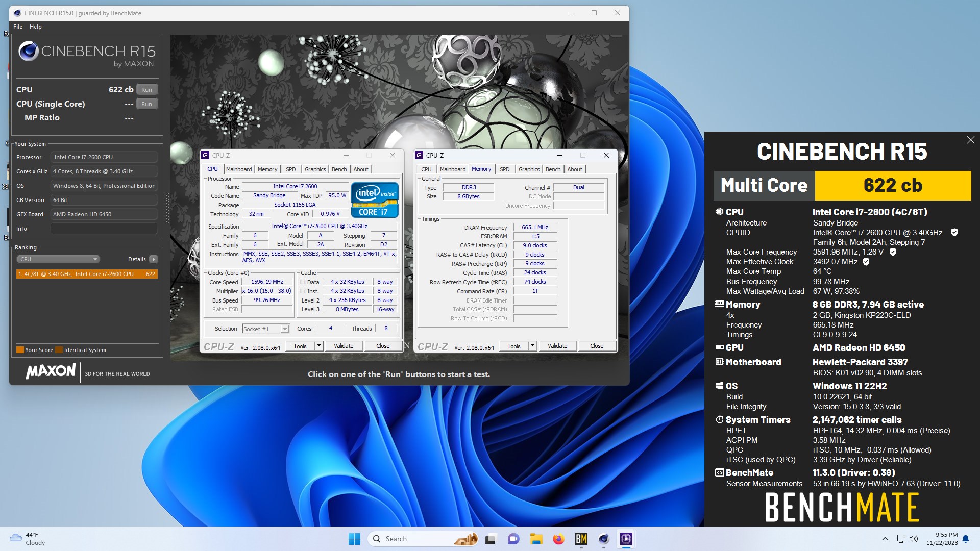
Task: Run the CPU (Single Core) test
Action: pyautogui.click(x=147, y=104)
